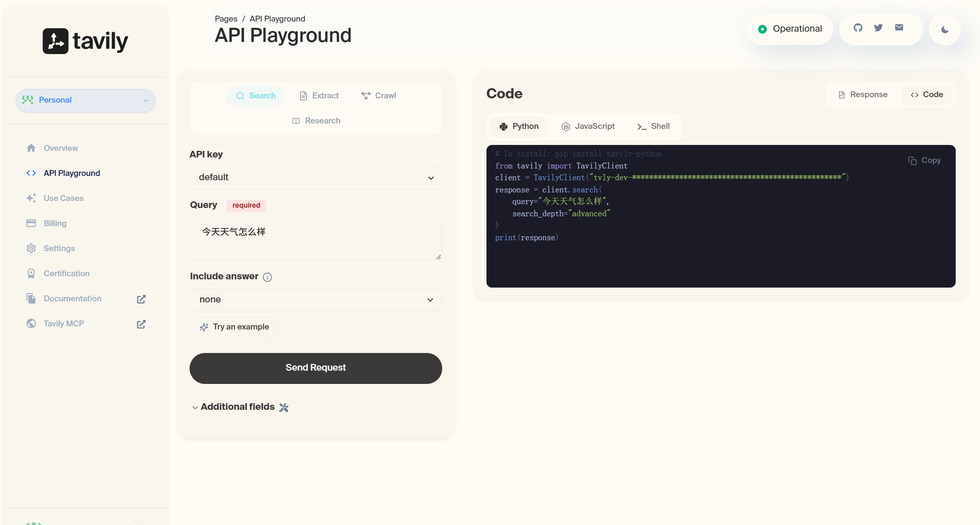980x525 pixels.
Task: Open the API key default dropdown
Action: [x=316, y=177]
